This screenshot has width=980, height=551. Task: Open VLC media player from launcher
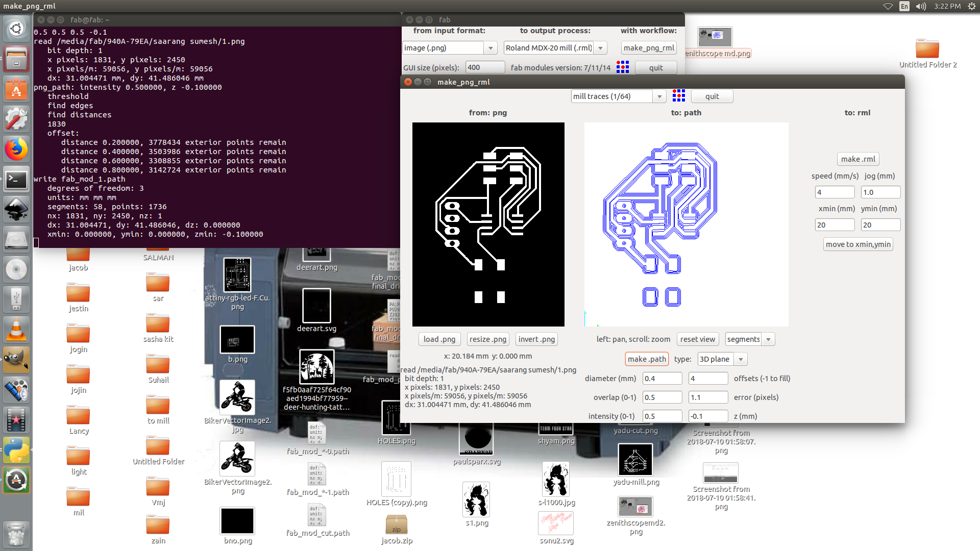point(16,330)
